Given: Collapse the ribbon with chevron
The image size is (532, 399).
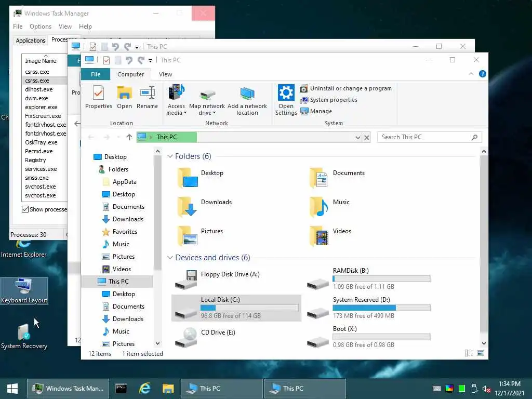Looking at the screenshot, I should pyautogui.click(x=471, y=74).
